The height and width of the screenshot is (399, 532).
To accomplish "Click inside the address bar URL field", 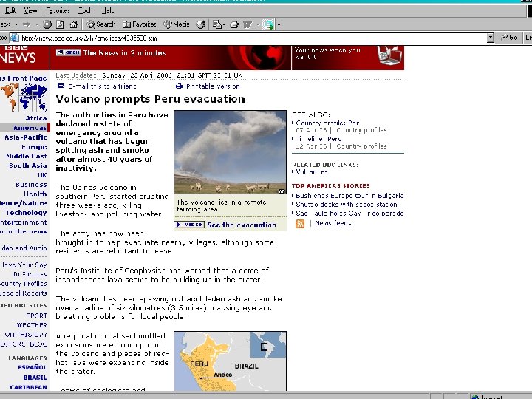I will click(x=253, y=38).
